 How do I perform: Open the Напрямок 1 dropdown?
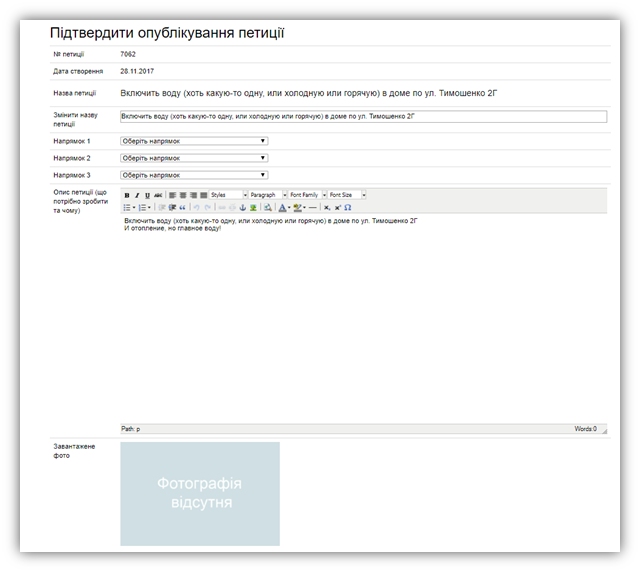(194, 141)
